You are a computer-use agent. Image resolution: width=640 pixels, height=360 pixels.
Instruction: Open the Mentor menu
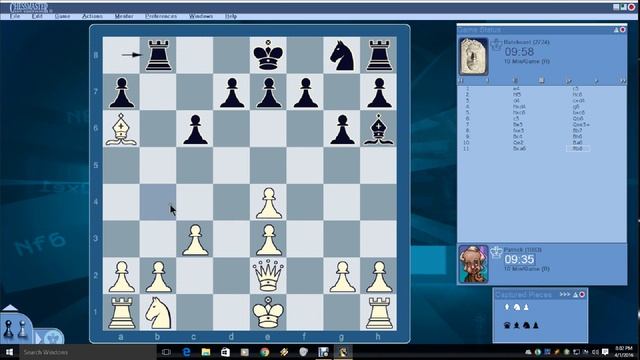pos(124,16)
